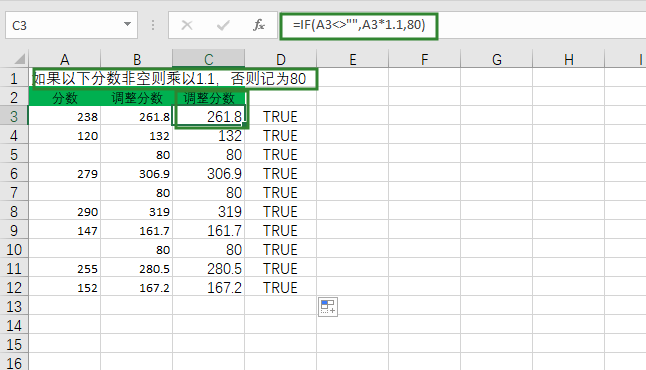Expand the Name Box dropdown arrow
The width and height of the screenshot is (646, 370).
(128, 25)
